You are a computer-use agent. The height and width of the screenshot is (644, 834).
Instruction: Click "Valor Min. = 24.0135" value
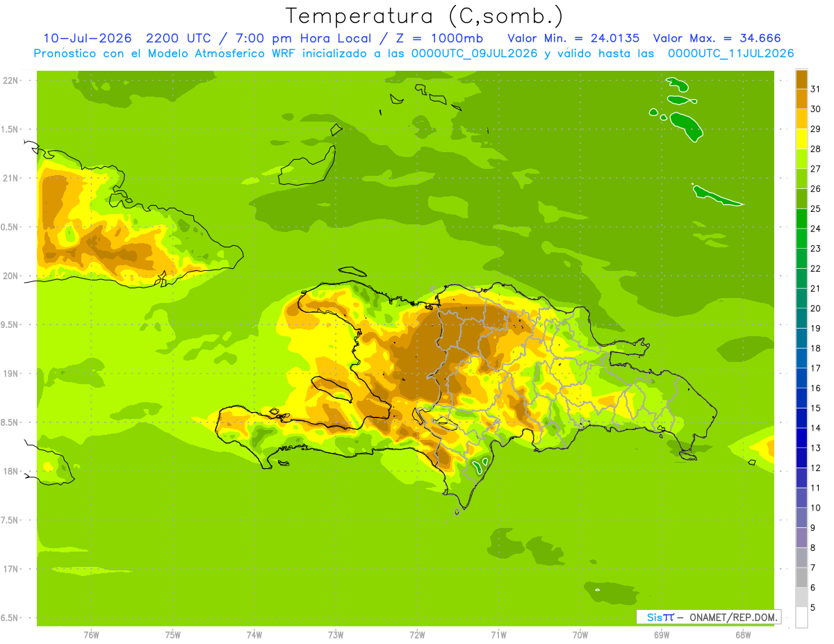[573, 38]
